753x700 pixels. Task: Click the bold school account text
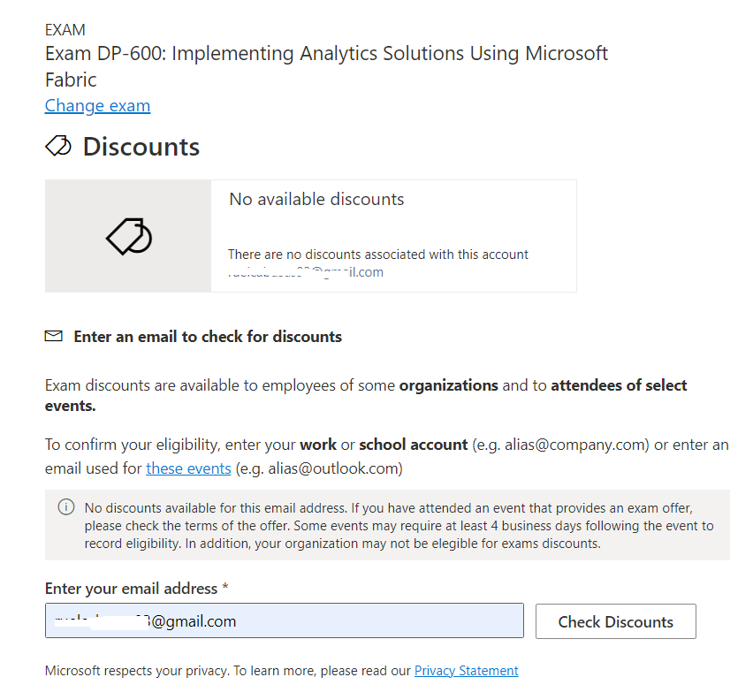tap(414, 445)
